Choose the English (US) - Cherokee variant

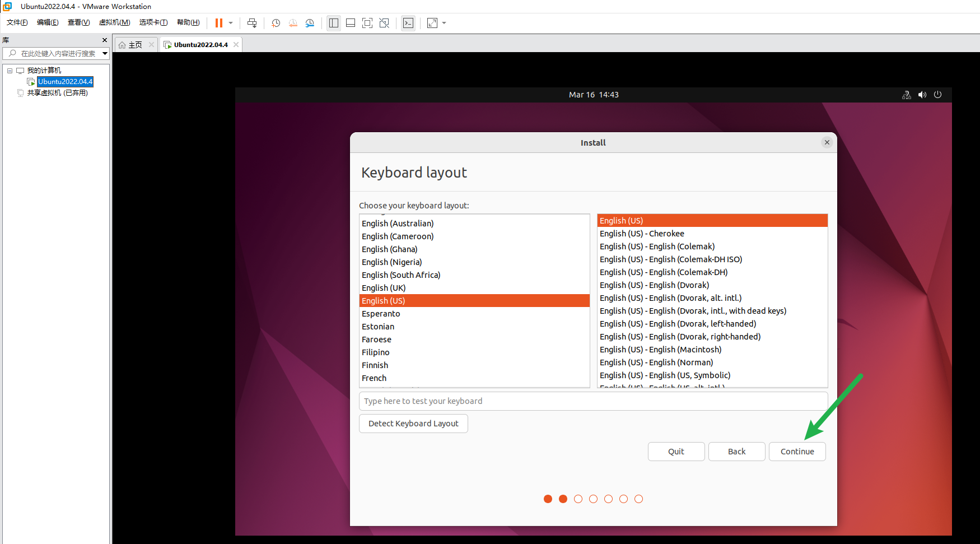(712, 234)
